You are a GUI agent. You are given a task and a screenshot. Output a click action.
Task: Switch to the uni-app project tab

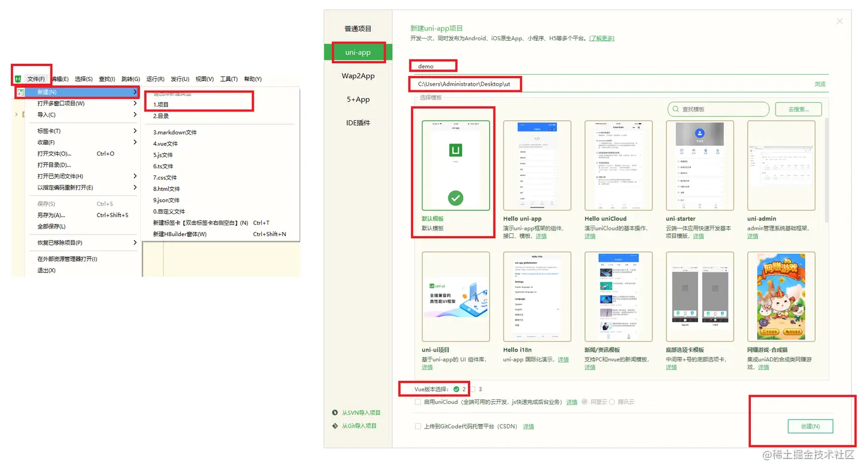pyautogui.click(x=358, y=52)
